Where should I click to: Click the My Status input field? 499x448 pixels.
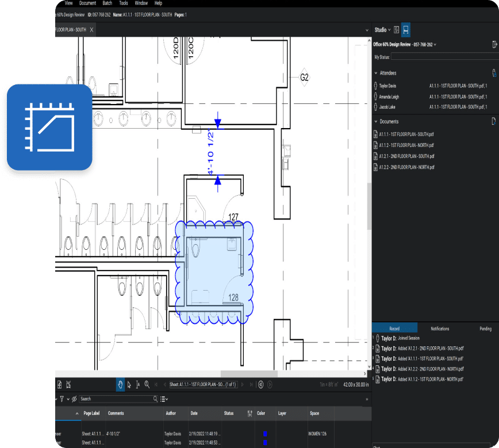[445, 57]
